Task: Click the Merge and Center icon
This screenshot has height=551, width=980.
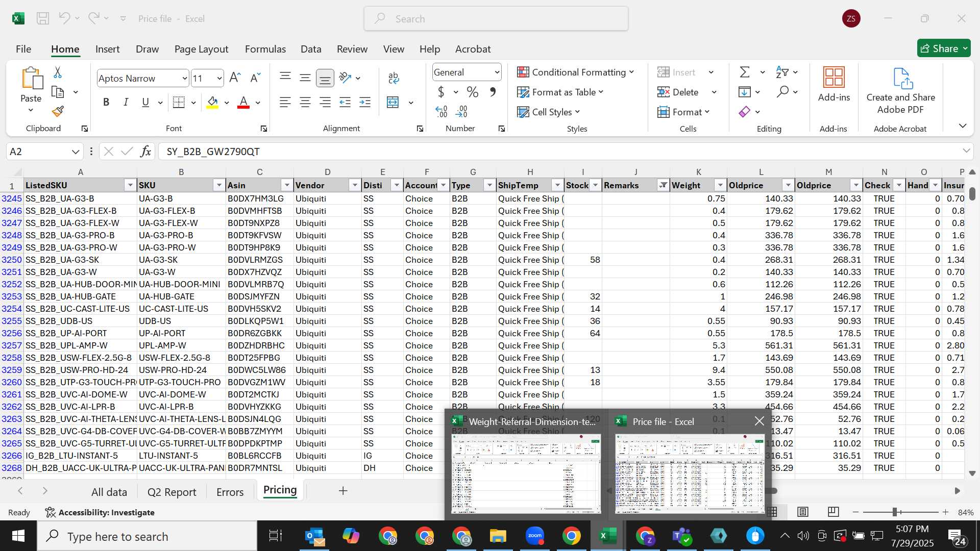Action: pyautogui.click(x=393, y=102)
